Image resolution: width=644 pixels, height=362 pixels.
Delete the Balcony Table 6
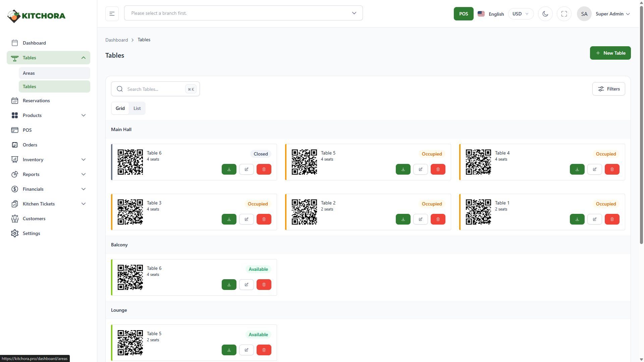tap(264, 285)
